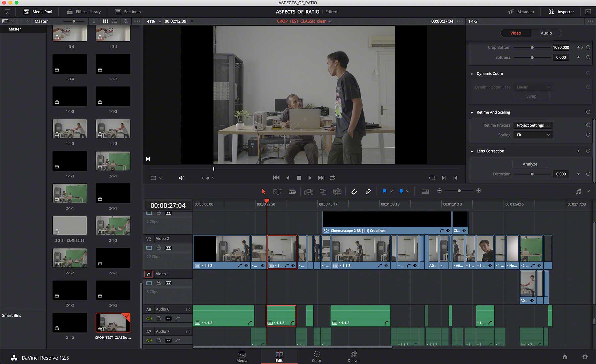Activate the blade edit mode tool
Viewport: 596px width, 364px height.
pos(292,191)
